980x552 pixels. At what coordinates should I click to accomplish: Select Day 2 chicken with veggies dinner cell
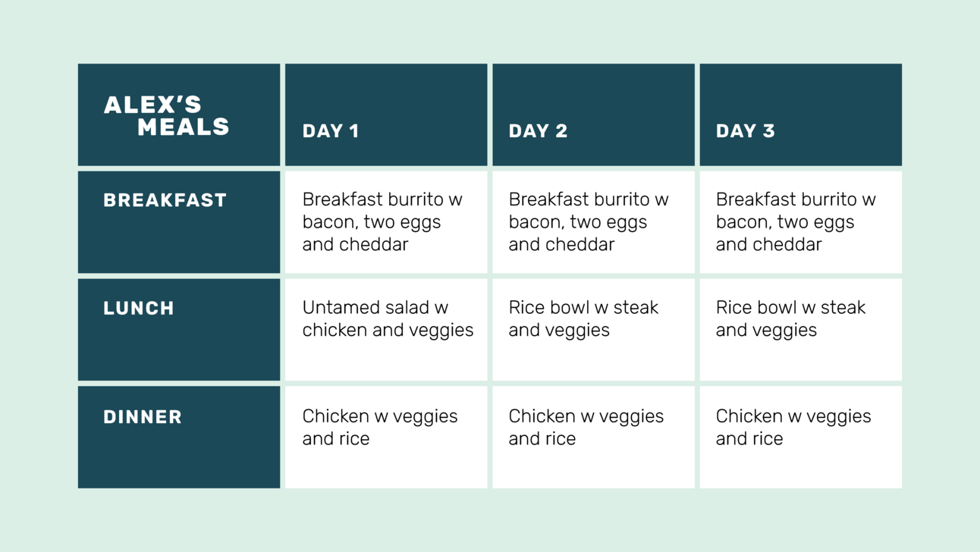593,438
